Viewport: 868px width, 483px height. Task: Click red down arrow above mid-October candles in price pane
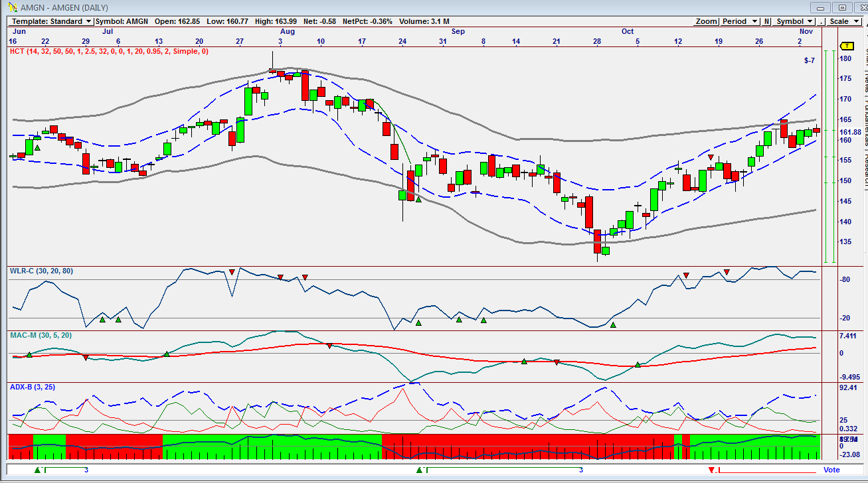pos(711,157)
